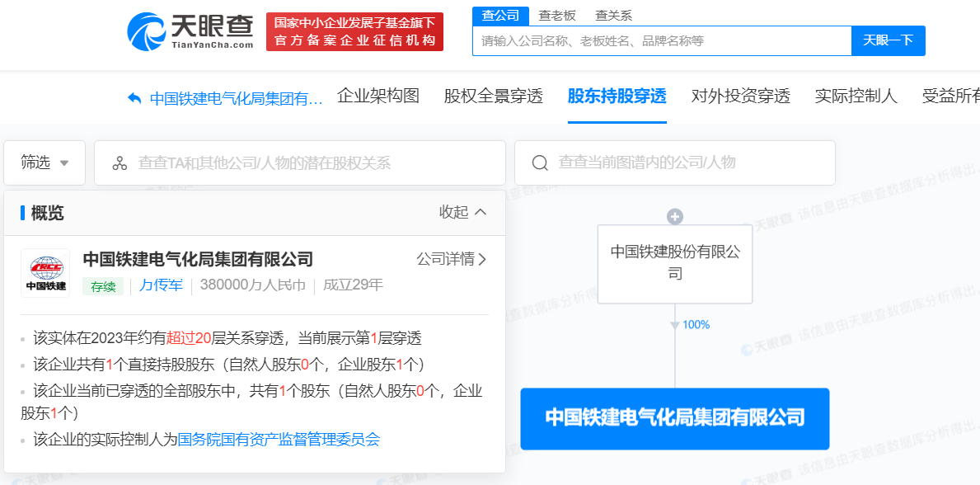Select the blue 中国铁建电气化局集团有限公司 node
Viewport: 980px width, 485px height.
point(675,419)
